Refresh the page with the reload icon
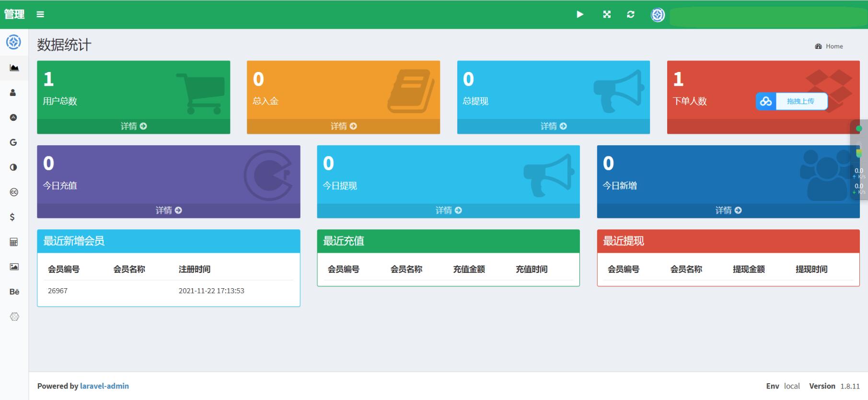The image size is (868, 400). (x=631, y=14)
